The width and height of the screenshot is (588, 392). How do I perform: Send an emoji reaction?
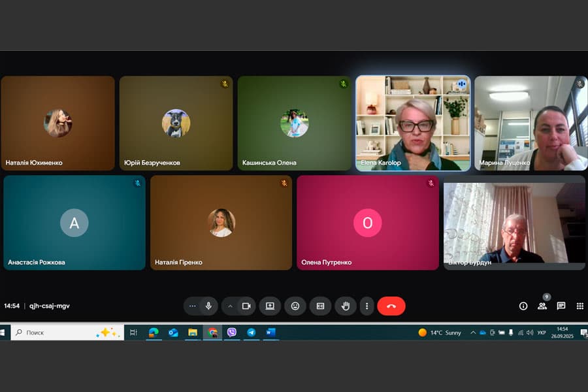point(295,306)
